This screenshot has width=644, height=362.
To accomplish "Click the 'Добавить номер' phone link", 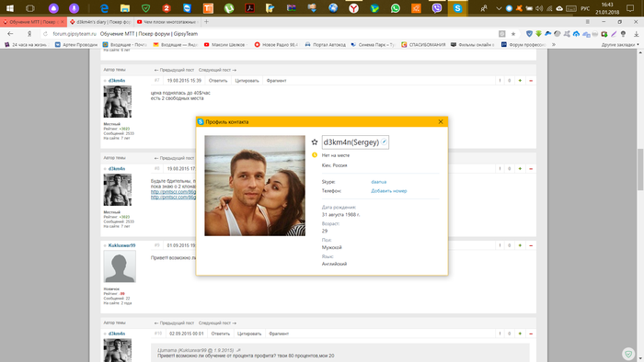I will click(389, 190).
